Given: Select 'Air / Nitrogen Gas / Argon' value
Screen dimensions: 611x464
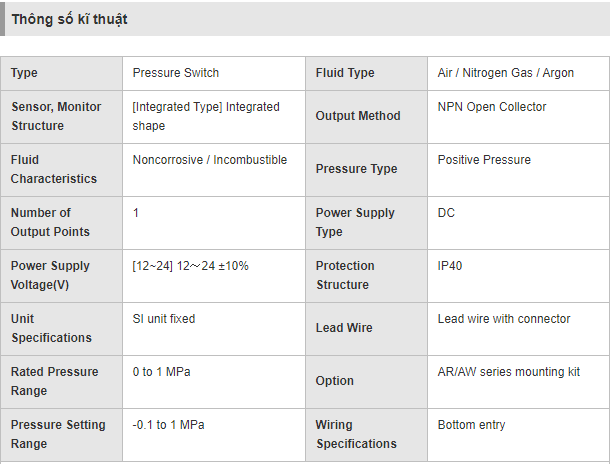Looking at the screenshot, I should [x=505, y=73].
